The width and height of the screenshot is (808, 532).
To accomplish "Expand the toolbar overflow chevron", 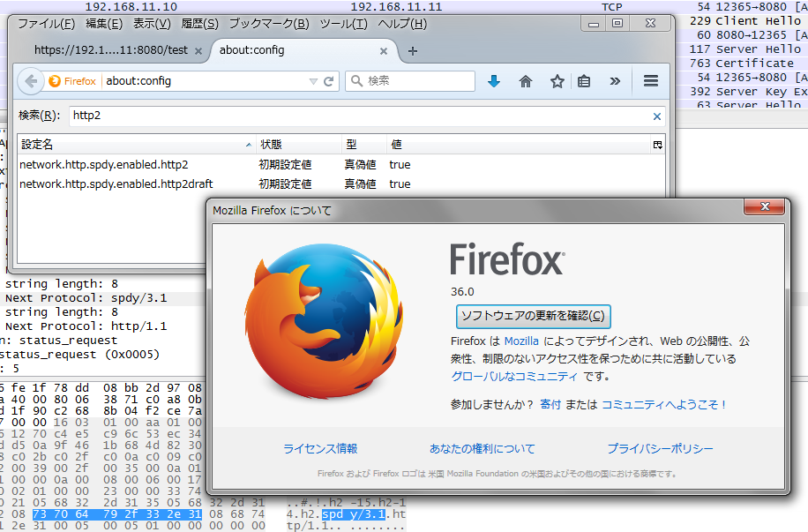I will point(614,81).
